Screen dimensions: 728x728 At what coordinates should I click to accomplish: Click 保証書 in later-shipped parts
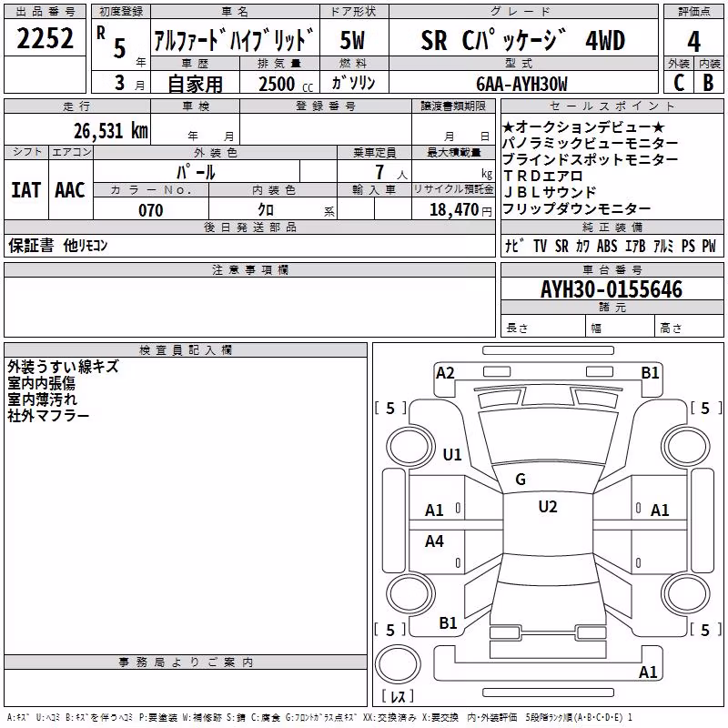pyautogui.click(x=31, y=245)
